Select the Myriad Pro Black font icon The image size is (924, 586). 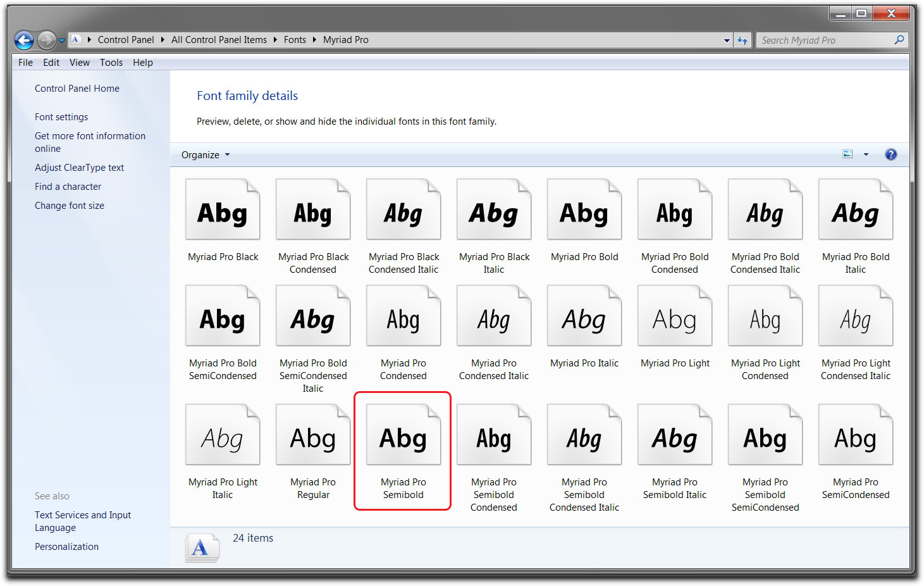pos(223,210)
